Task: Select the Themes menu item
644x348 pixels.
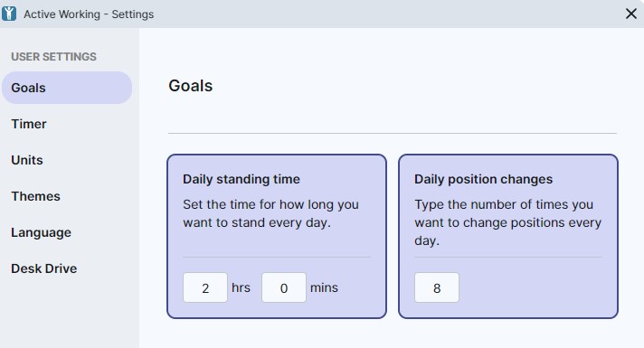Action: click(67, 196)
